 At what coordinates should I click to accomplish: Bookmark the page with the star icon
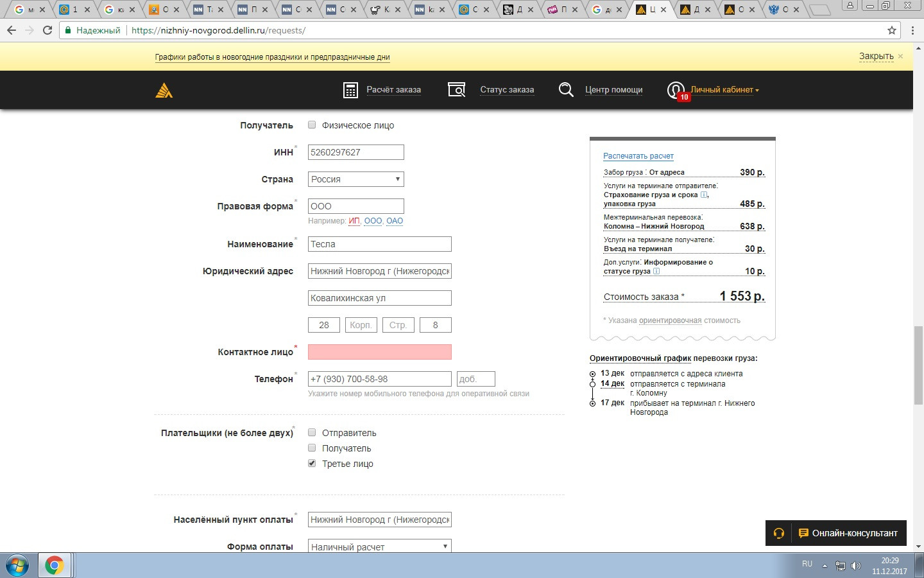pos(892,30)
